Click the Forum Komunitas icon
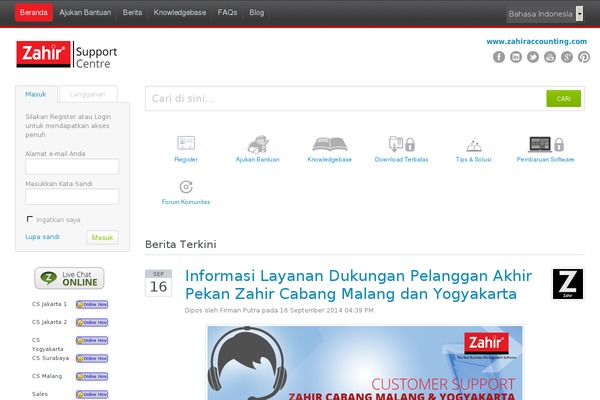The image size is (600, 400). pos(186,187)
